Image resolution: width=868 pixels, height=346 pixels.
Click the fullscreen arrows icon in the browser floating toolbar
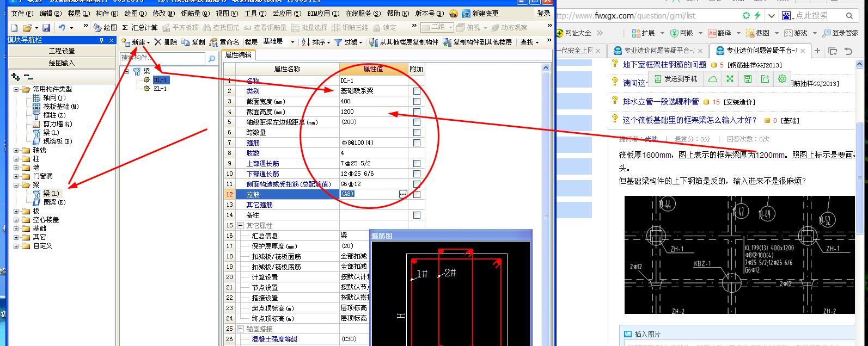pyautogui.click(x=730, y=79)
